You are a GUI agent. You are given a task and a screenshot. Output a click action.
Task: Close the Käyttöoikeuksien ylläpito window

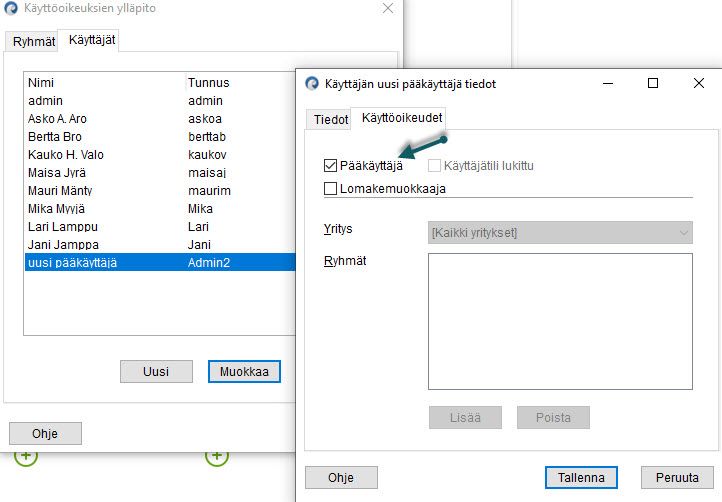click(x=388, y=8)
